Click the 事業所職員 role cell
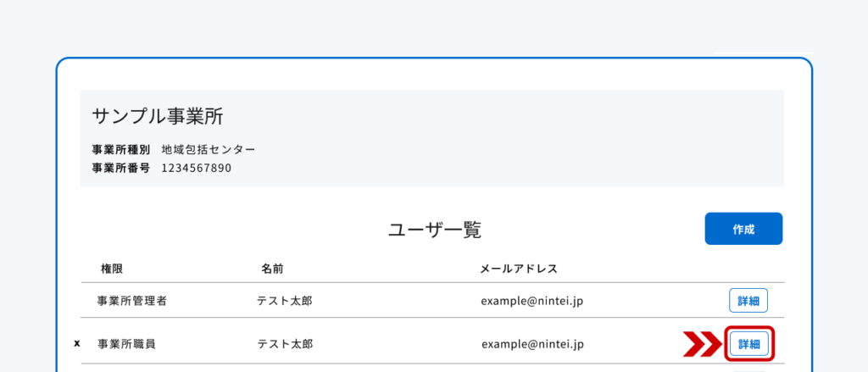The height and width of the screenshot is (372, 868). click(x=126, y=344)
